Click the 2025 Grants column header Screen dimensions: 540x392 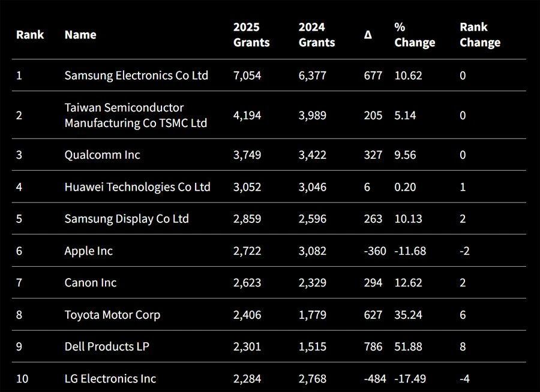[x=251, y=35]
